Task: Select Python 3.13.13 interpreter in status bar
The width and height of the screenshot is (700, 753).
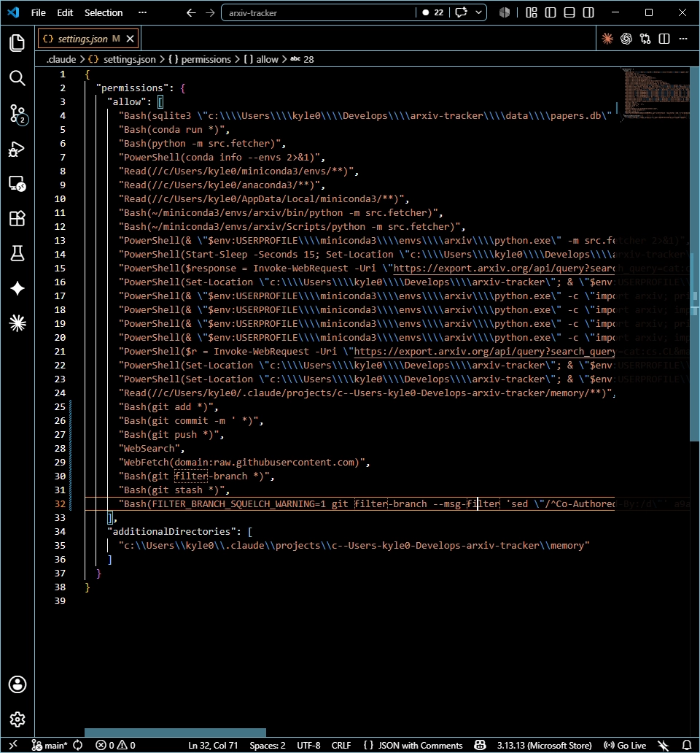Action: click(x=544, y=745)
